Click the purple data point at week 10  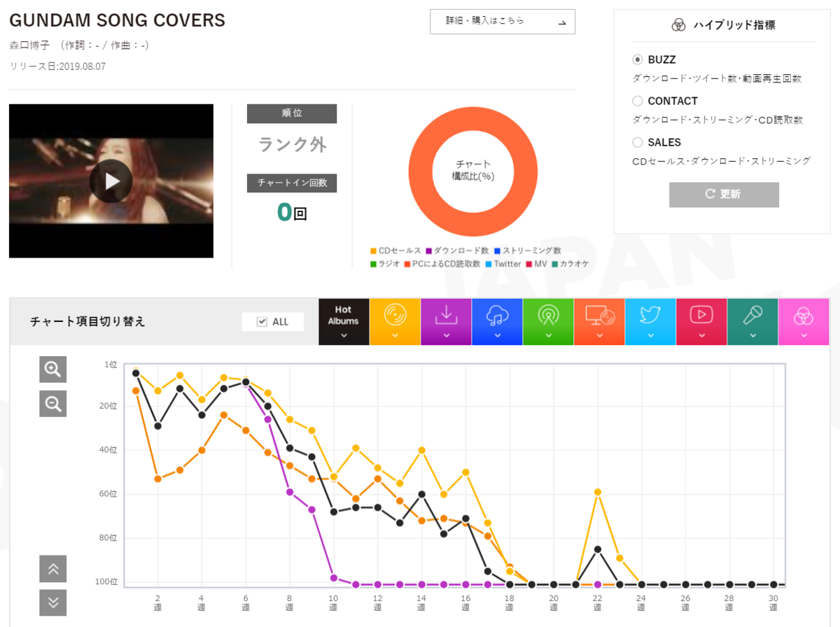334,578
